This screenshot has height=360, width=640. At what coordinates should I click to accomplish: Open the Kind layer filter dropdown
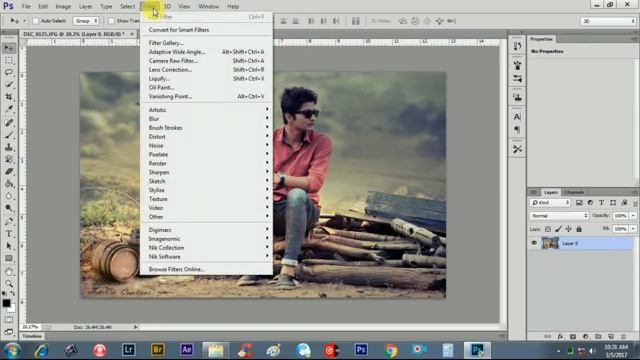pos(550,202)
